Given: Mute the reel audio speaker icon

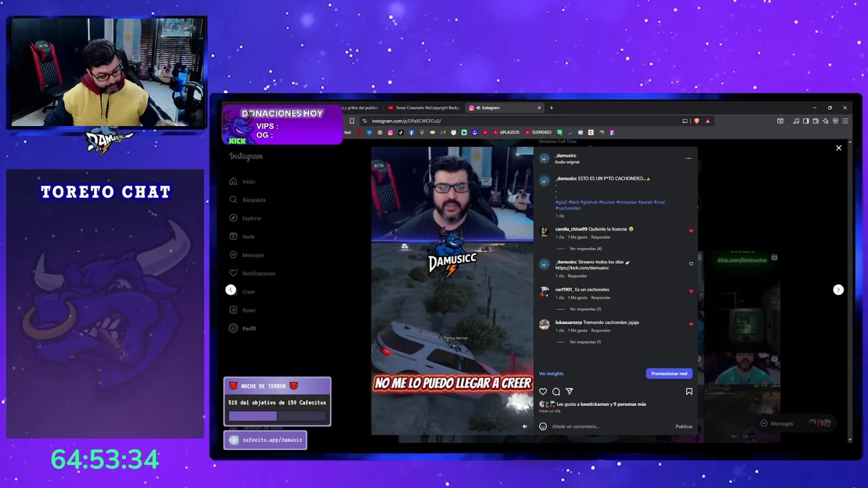Looking at the screenshot, I should point(524,426).
